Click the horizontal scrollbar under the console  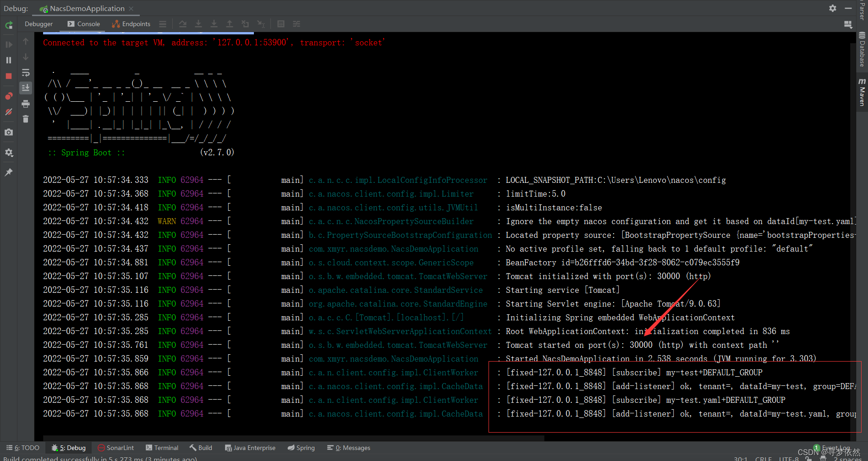coord(293,438)
